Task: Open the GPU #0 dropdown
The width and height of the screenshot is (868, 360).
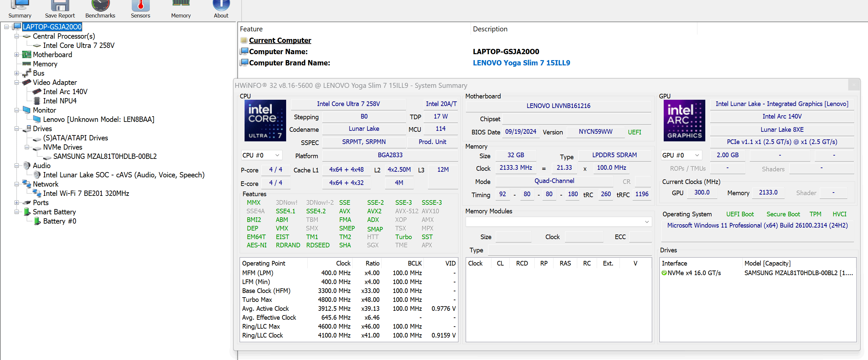Action: [681, 155]
